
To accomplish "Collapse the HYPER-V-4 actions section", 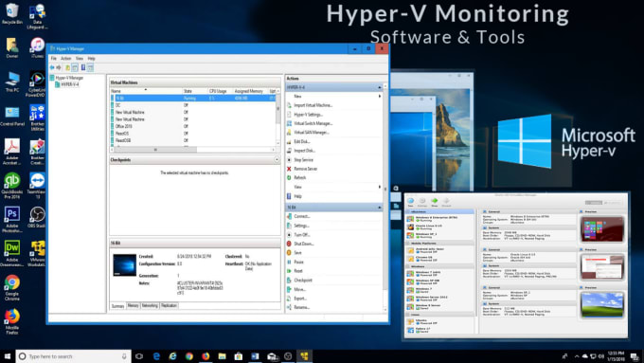I will 380,87.
